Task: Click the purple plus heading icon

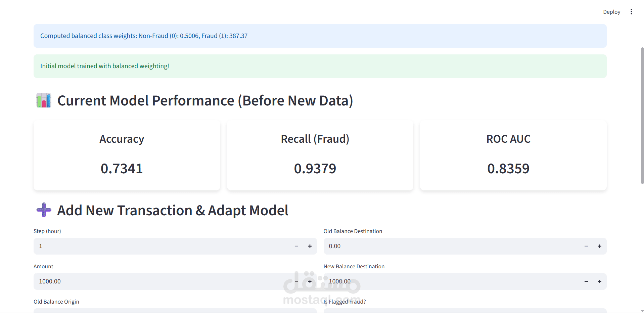Action: [x=44, y=210]
